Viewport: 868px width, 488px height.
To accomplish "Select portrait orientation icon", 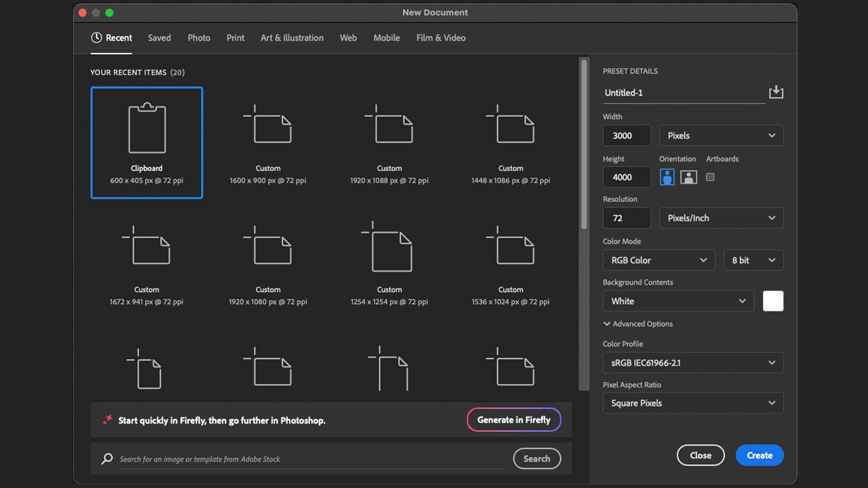I will pyautogui.click(x=667, y=177).
